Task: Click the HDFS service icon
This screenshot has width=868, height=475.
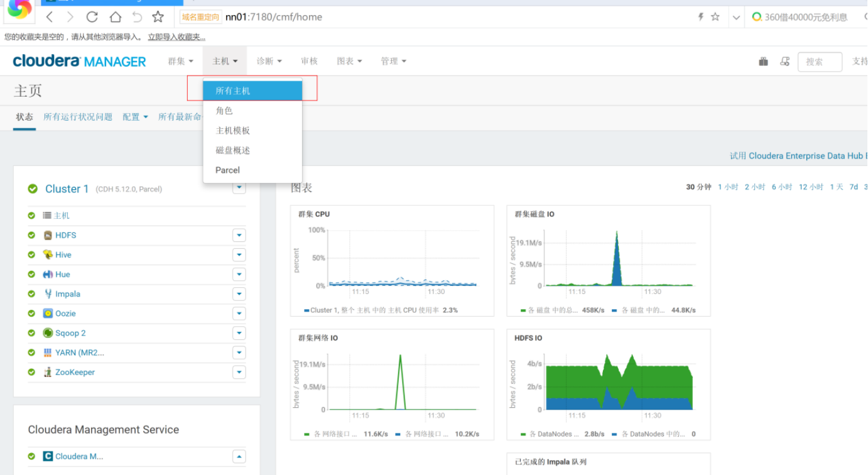Action: click(48, 235)
